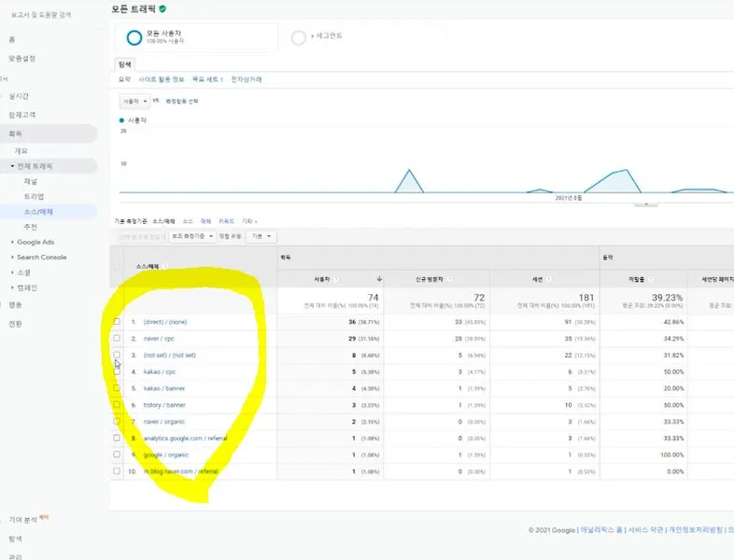The width and height of the screenshot is (734, 560).
Task: Click 측정항목 선택 link beside vs.
Action: pyautogui.click(x=181, y=101)
